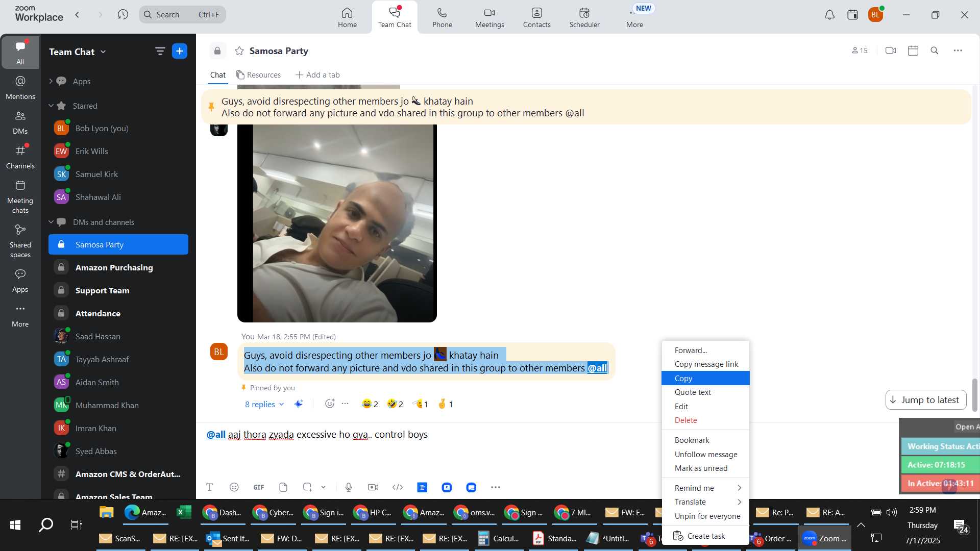Viewport: 980px width, 551px height.
Task: Click the notifications bell icon
Action: pyautogui.click(x=829, y=15)
